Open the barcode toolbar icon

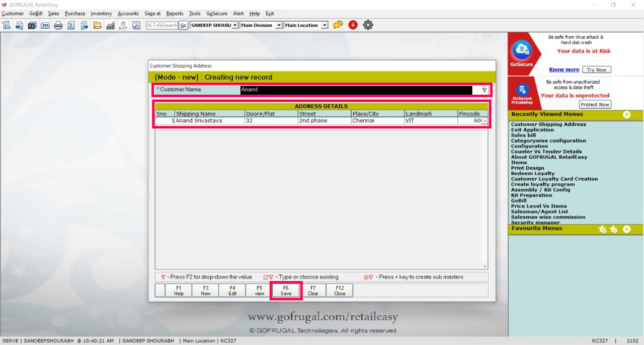coord(45,25)
